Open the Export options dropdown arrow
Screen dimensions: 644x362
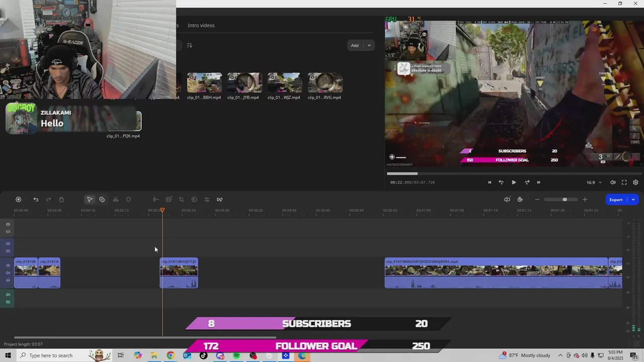633,200
